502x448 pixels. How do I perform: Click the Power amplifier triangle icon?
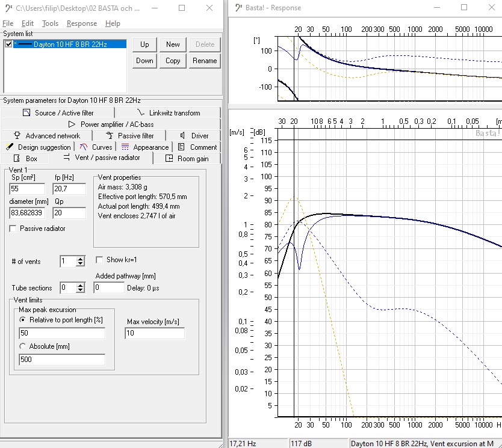point(72,124)
